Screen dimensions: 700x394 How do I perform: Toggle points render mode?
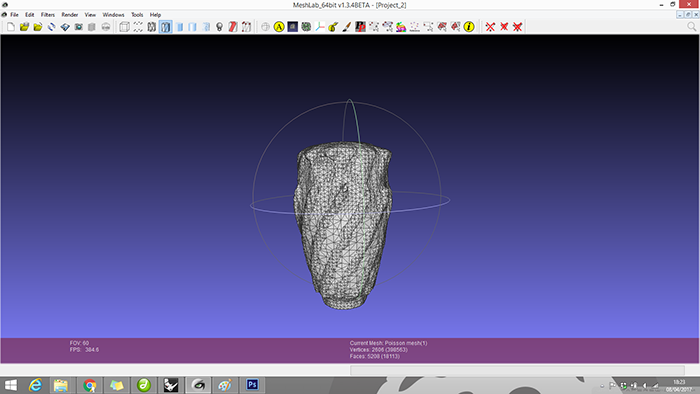tap(138, 27)
